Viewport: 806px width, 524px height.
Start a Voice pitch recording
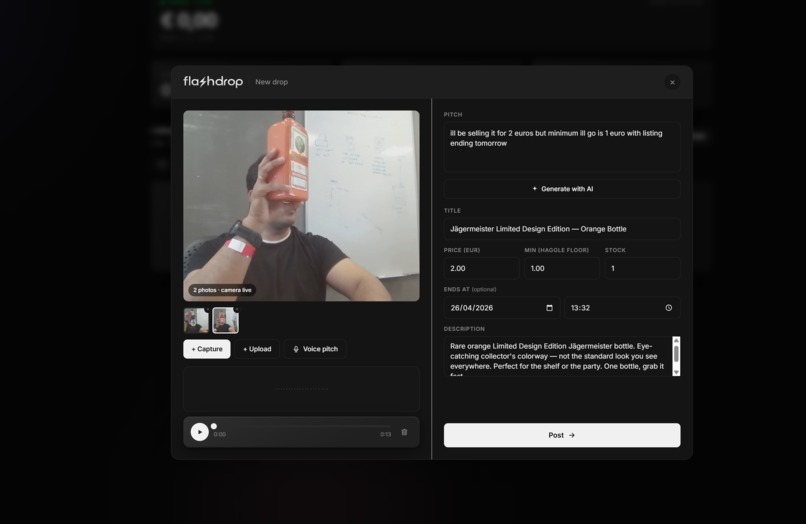coord(315,349)
